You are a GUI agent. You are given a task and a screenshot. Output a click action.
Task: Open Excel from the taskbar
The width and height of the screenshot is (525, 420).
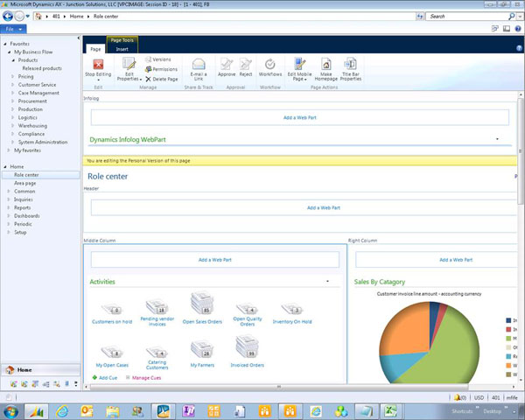(x=391, y=411)
